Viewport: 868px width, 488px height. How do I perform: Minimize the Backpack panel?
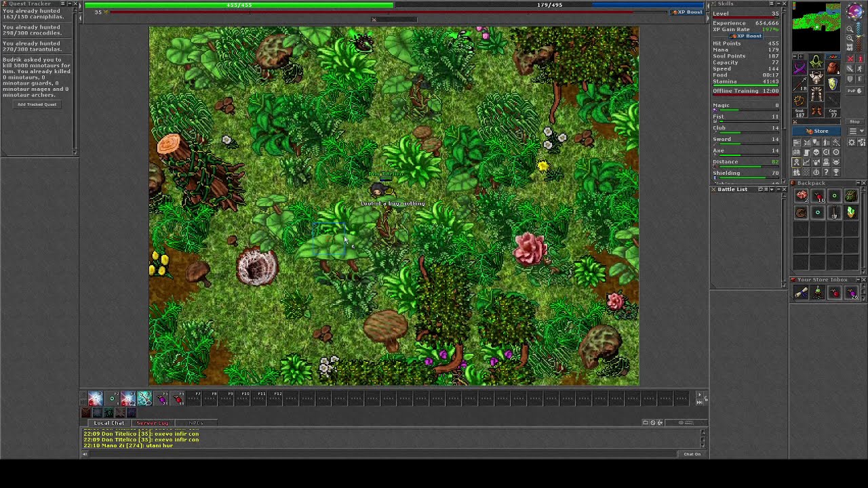[858, 183]
